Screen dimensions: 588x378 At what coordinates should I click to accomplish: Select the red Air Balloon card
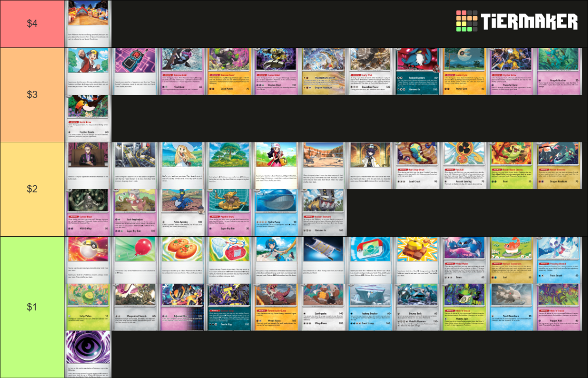point(135,260)
